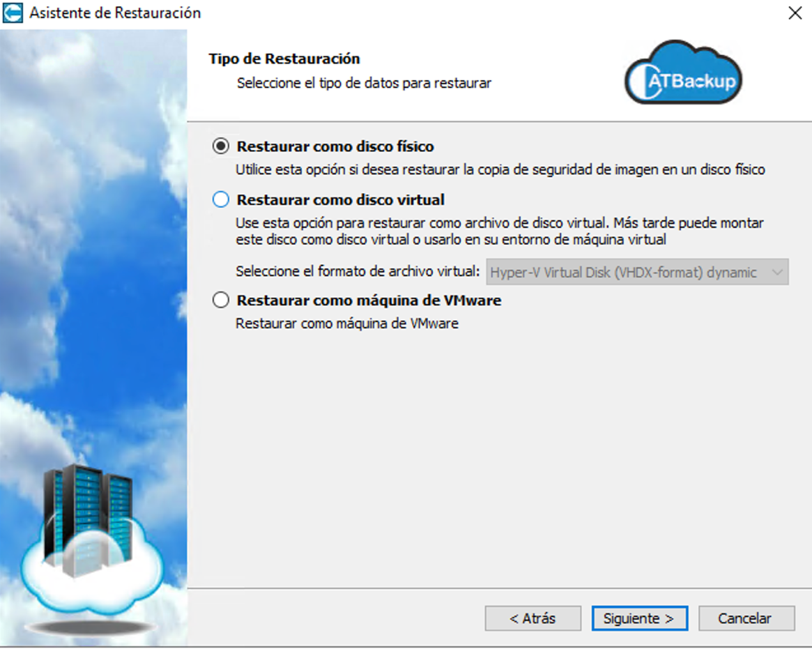Pick the "Restaurar como máquina de VMware" option

pyautogui.click(x=221, y=300)
